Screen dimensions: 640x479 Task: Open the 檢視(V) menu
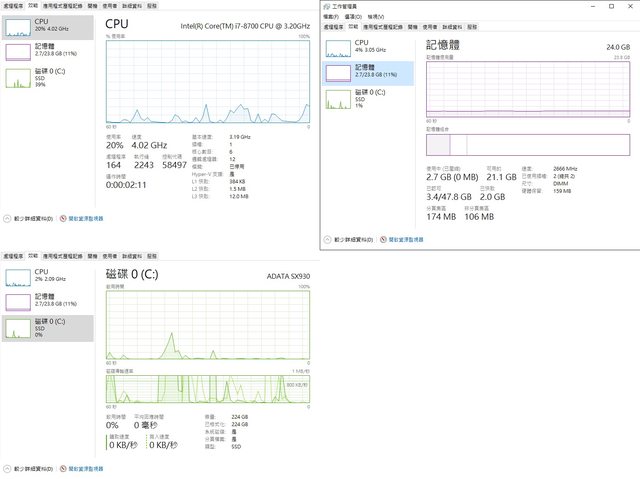click(x=374, y=17)
